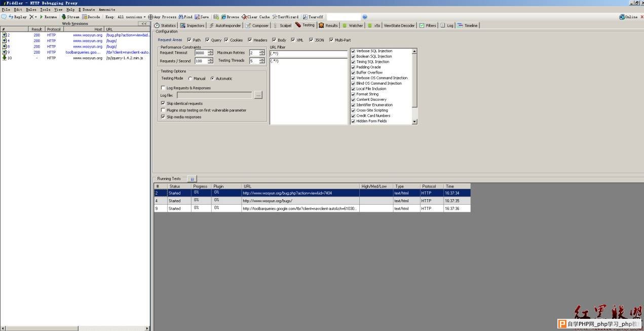Image resolution: width=644 pixels, height=331 pixels.
Task: Open the Tools menu
Action: tap(45, 10)
